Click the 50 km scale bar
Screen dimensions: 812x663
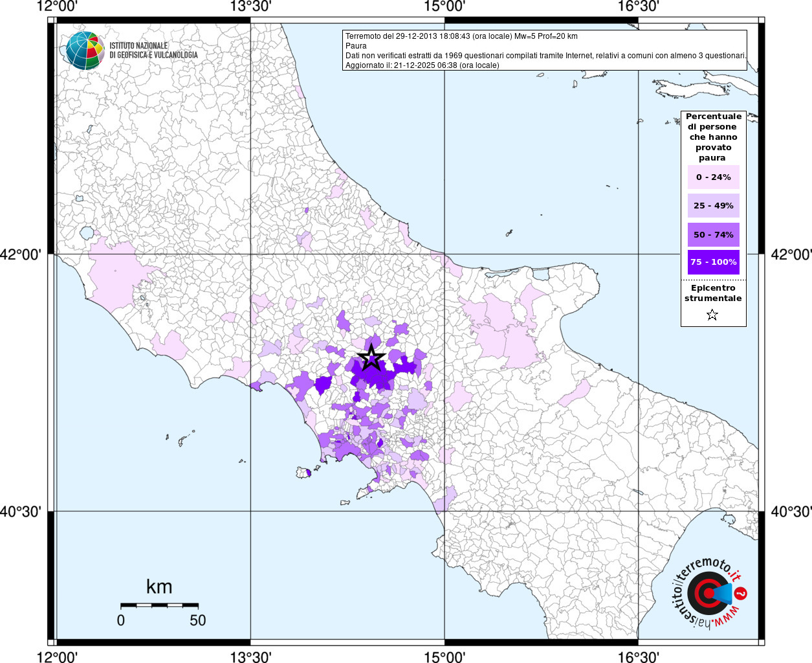(x=159, y=605)
